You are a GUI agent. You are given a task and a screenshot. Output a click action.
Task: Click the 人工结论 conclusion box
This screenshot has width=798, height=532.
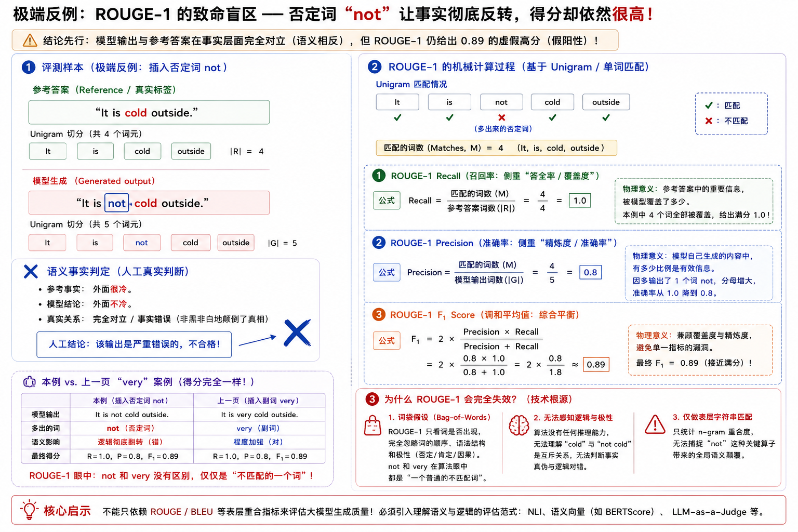tap(134, 344)
